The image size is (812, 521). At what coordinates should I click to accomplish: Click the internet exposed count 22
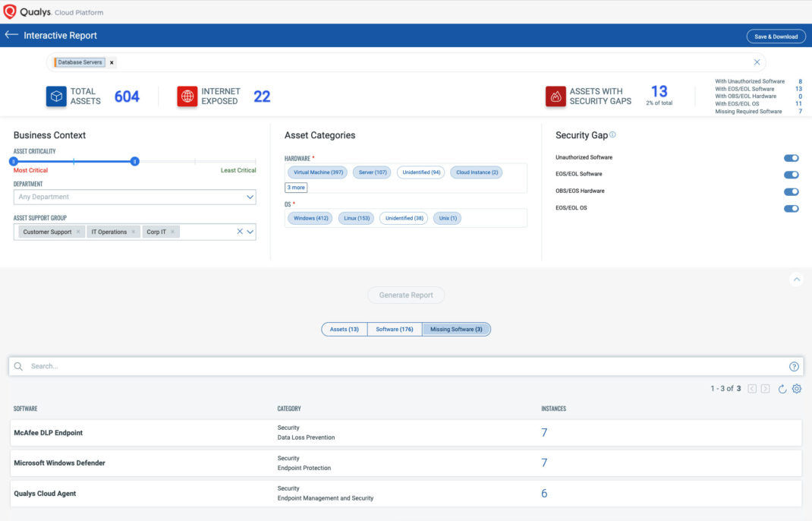[262, 96]
